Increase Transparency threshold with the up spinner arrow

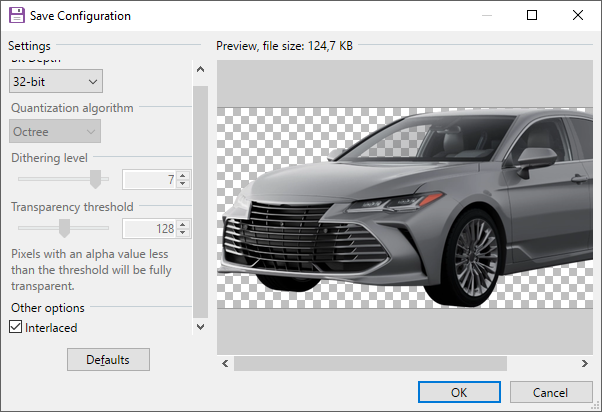pyautogui.click(x=183, y=225)
